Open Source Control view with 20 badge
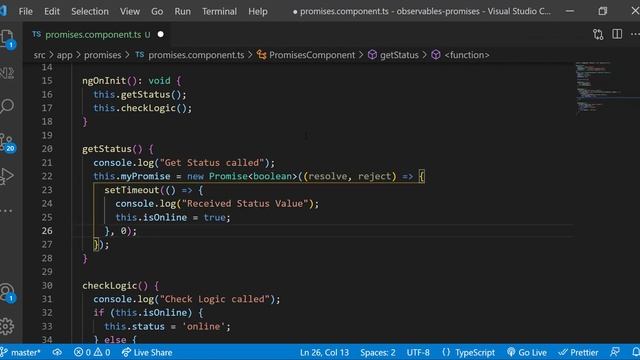Screen dimensions: 640x360 (x=7, y=142)
